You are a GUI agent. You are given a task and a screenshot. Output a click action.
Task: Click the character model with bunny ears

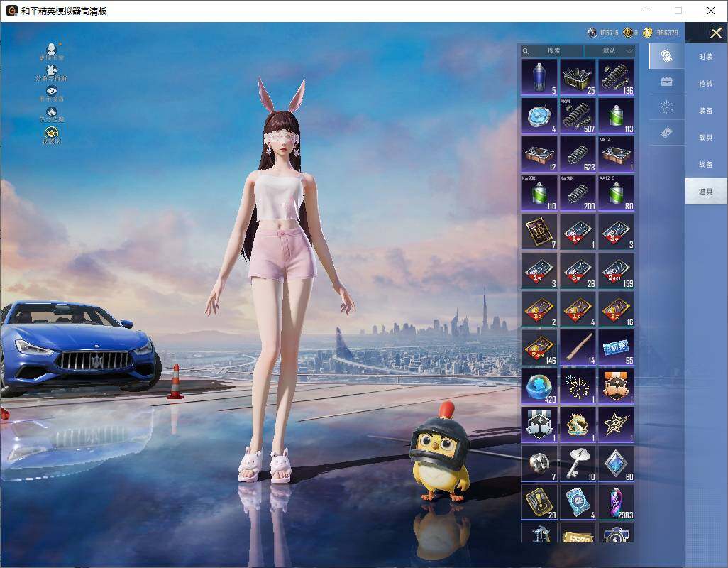click(x=280, y=281)
